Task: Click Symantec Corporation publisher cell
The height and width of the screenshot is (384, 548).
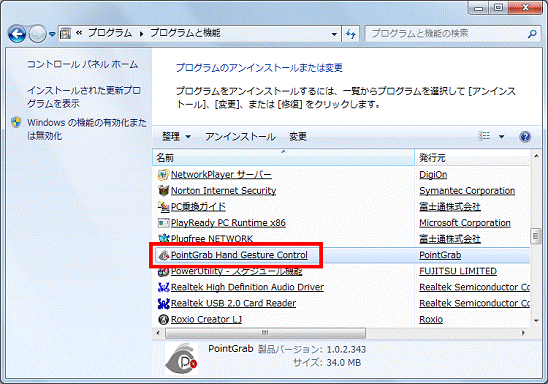Action: click(467, 190)
